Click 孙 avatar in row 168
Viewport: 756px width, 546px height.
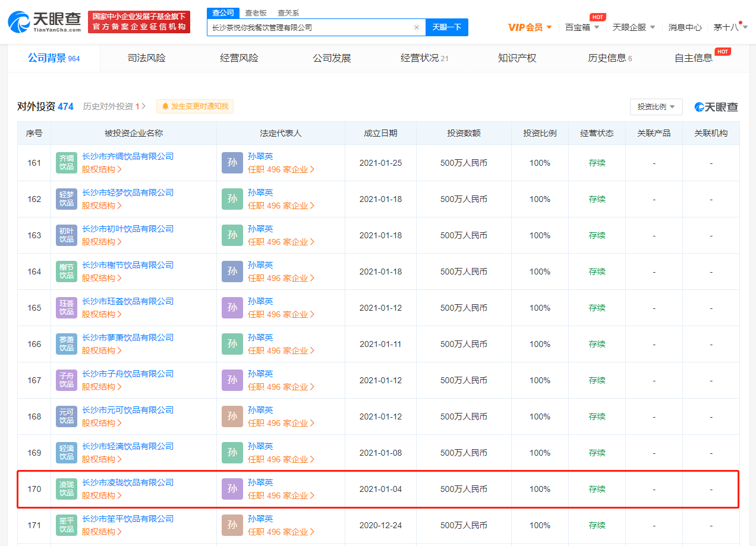[232, 416]
